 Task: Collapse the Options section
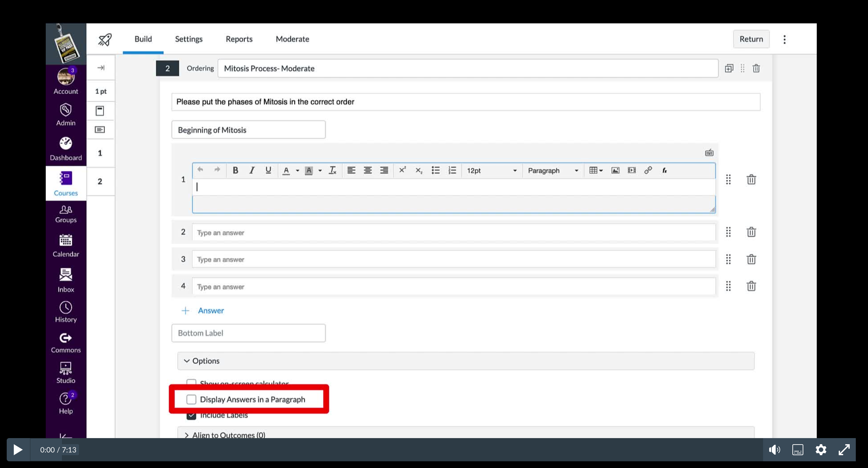coord(202,361)
